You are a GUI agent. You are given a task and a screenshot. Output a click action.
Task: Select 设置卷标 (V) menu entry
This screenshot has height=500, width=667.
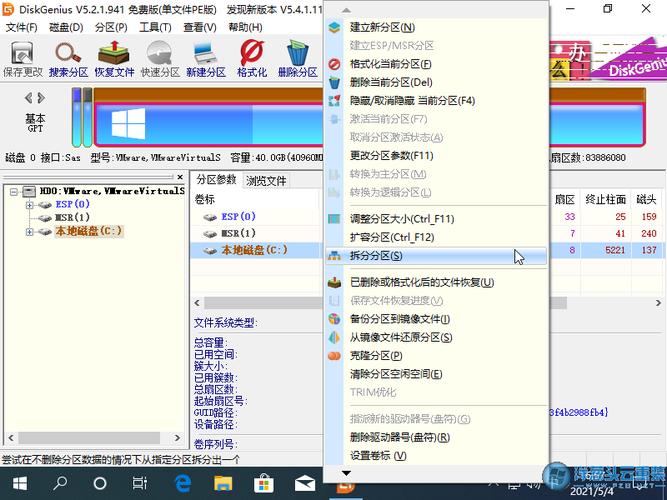click(436, 456)
